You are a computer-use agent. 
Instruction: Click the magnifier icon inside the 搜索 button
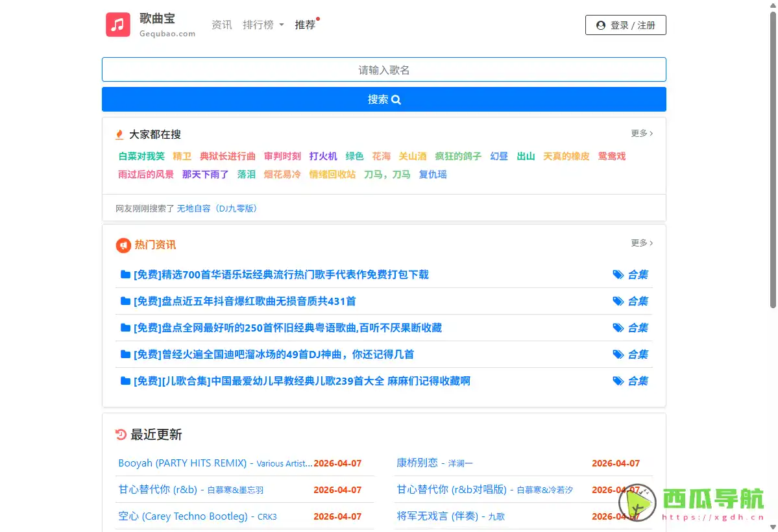tap(396, 100)
